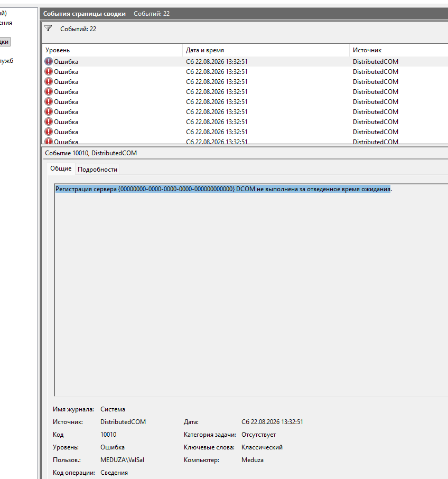
Task: Click Событий: 22 beside the filter icon
Action: [78, 29]
